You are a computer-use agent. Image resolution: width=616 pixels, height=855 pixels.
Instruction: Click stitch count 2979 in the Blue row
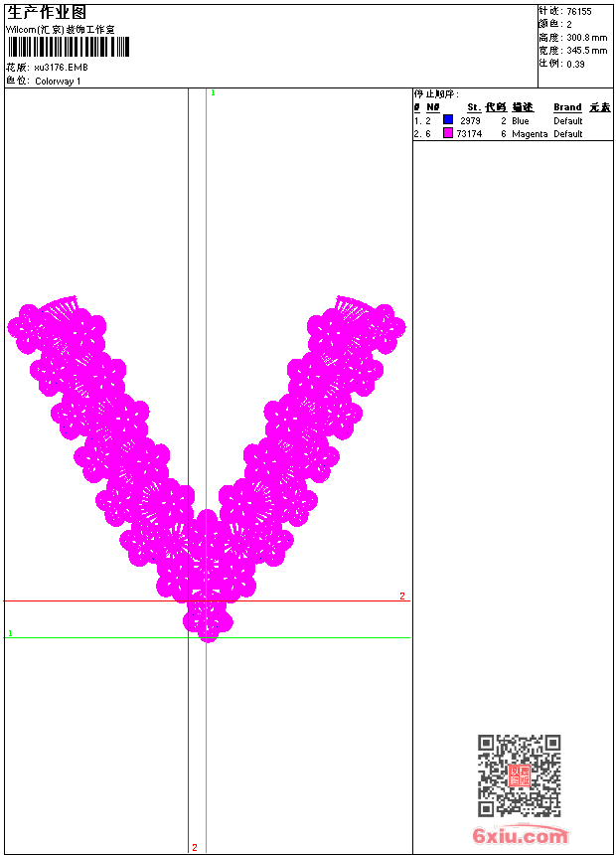point(470,121)
